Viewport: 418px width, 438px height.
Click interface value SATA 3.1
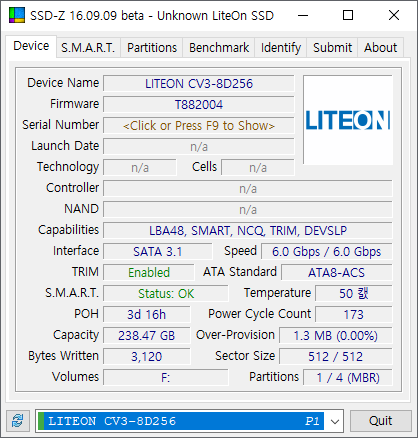tap(157, 252)
